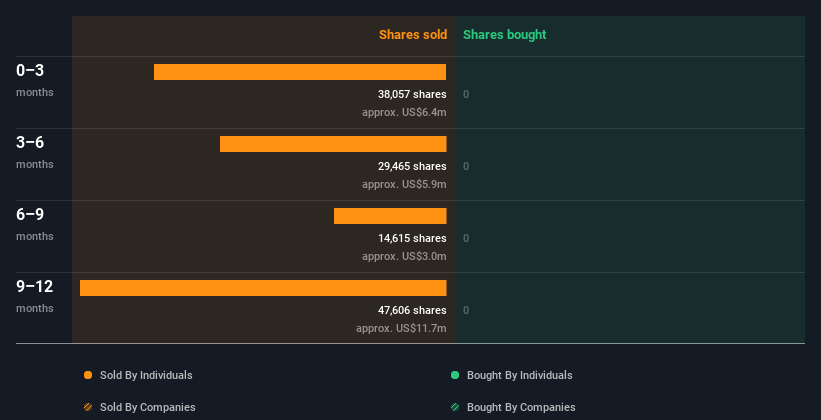Click the orange bar for 3–6 months
The width and height of the screenshot is (821, 420).
(x=333, y=144)
